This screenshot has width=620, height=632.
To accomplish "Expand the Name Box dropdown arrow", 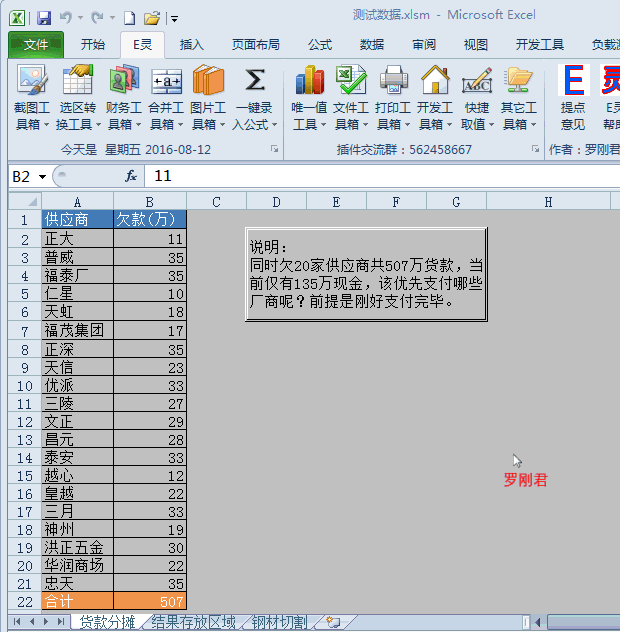I will [43, 177].
